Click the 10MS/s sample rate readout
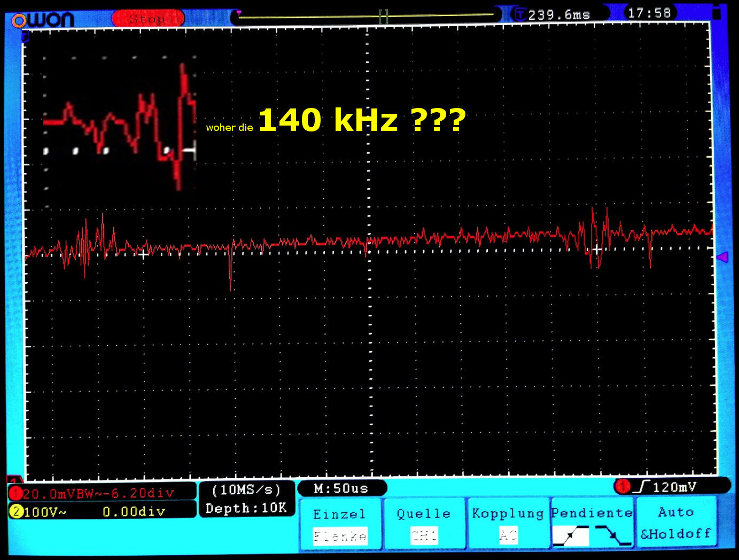Screen dimensions: 739x560 point(246,490)
